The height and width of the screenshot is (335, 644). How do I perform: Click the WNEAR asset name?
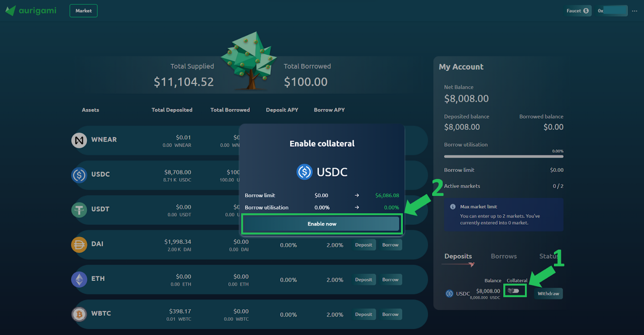coord(104,140)
